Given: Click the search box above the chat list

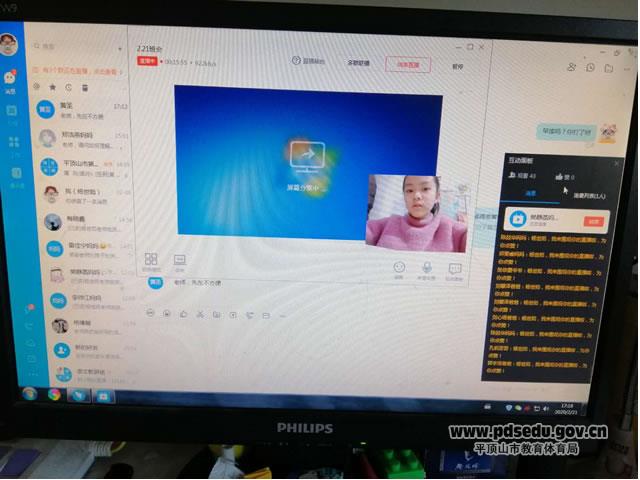Looking at the screenshot, I should click(80, 47).
